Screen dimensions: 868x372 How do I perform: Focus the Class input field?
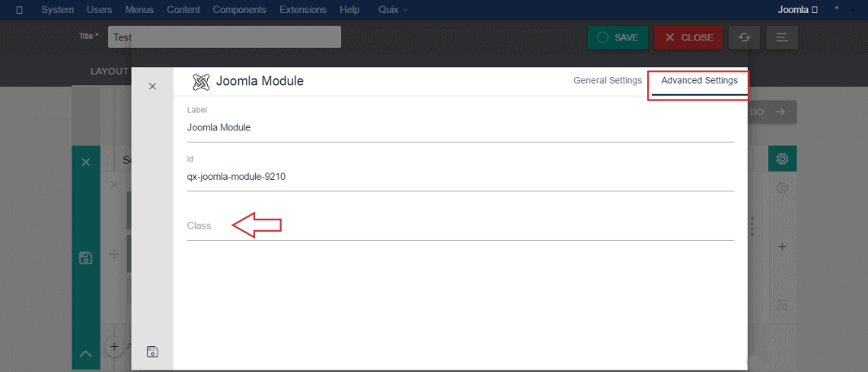tap(460, 226)
